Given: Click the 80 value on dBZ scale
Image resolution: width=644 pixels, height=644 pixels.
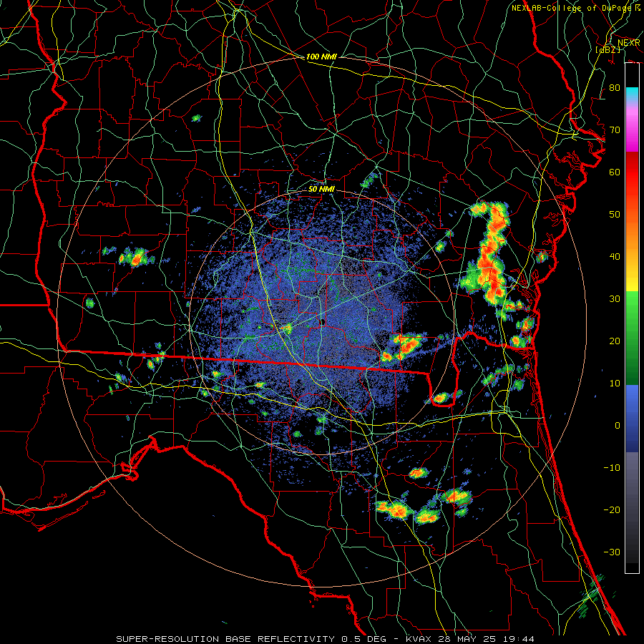Looking at the screenshot, I should point(615,87).
